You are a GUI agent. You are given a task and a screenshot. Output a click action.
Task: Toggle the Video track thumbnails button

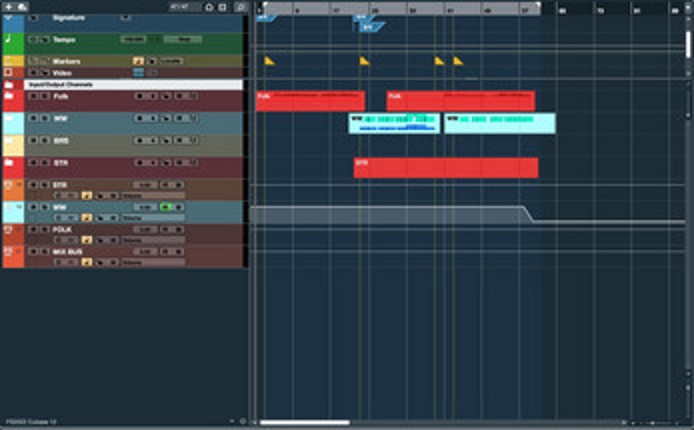[x=139, y=73]
